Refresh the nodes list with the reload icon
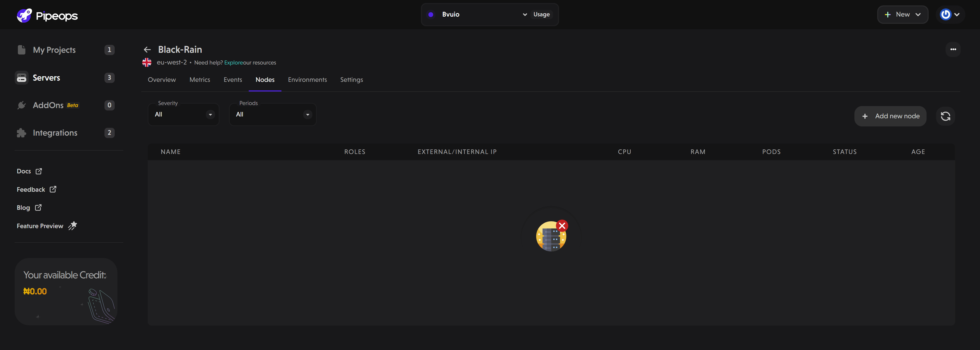Screen dimensions: 980x350 coord(946,116)
